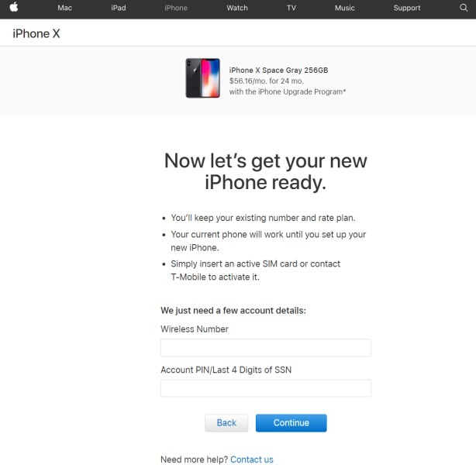The height and width of the screenshot is (465, 476).
Task: Focus the Wireless Number input field
Action: click(x=265, y=348)
